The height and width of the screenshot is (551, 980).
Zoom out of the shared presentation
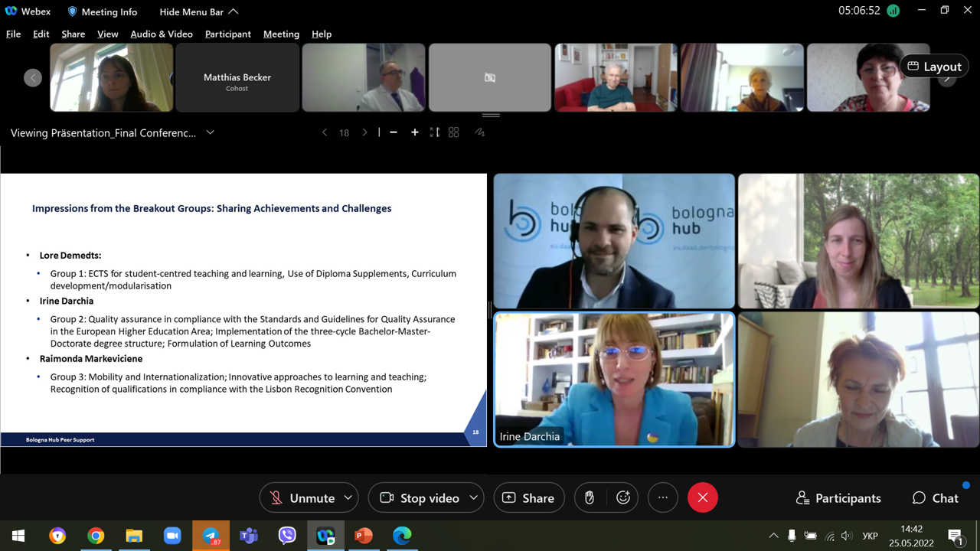(x=394, y=132)
